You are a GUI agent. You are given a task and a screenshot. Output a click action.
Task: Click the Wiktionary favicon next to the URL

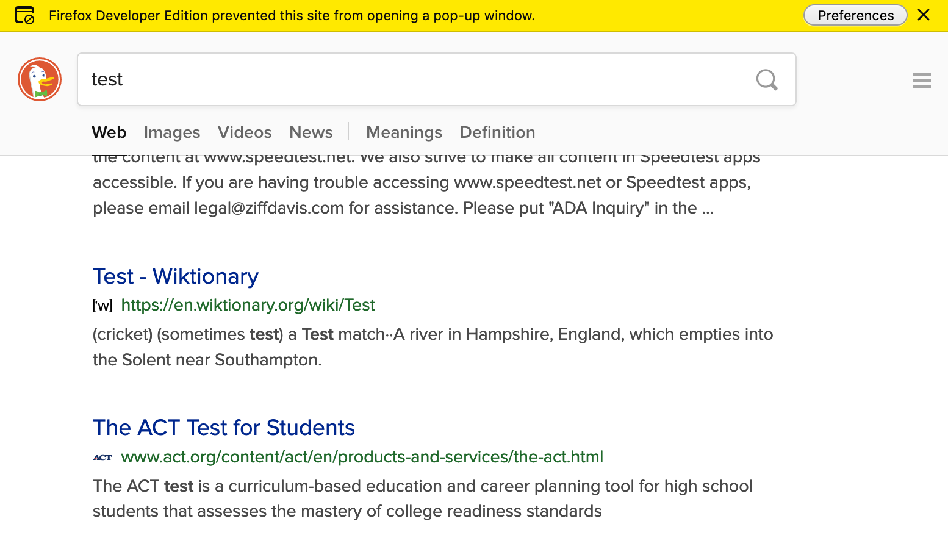click(102, 305)
